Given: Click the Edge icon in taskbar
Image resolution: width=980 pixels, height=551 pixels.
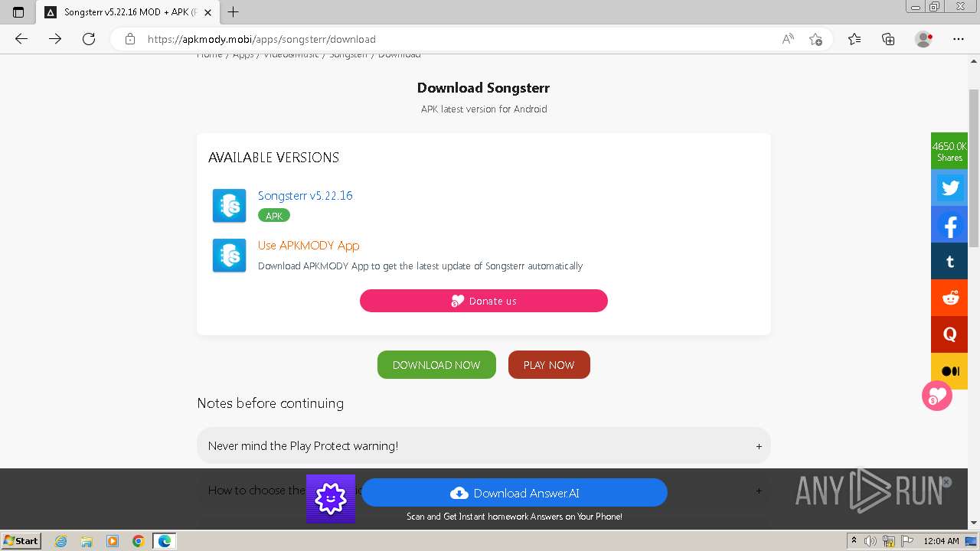Looking at the screenshot, I should 164,541.
